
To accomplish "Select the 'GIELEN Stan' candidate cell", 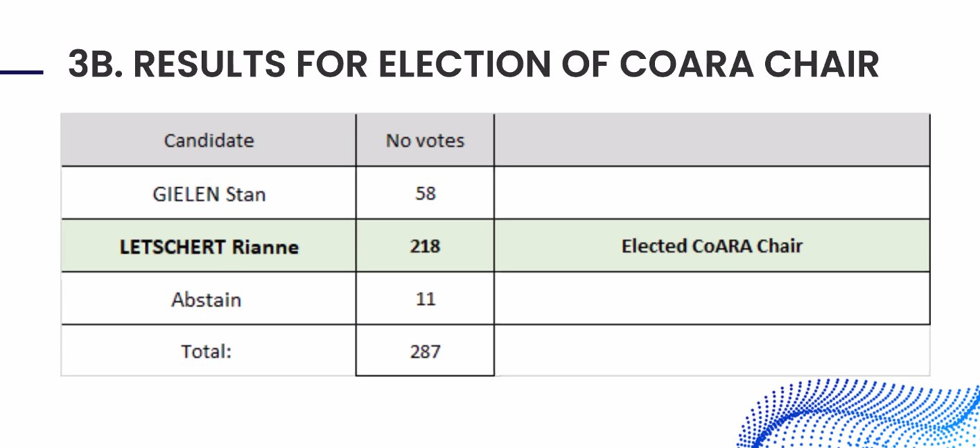I will point(209,193).
